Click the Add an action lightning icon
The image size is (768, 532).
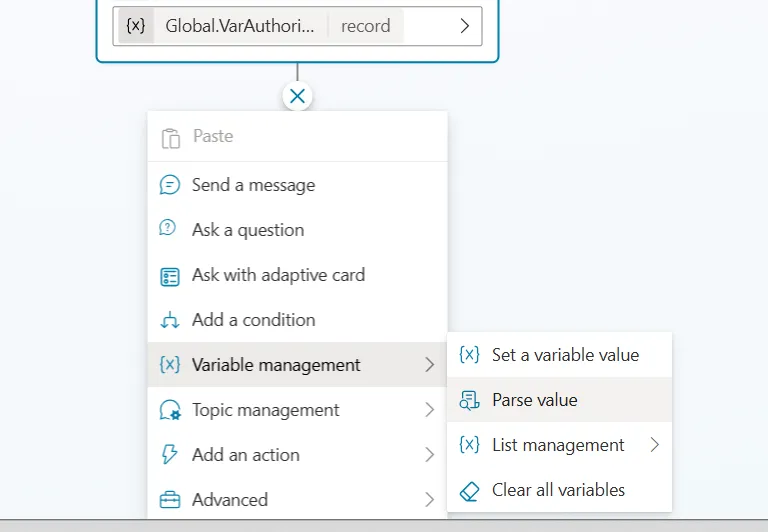(169, 455)
